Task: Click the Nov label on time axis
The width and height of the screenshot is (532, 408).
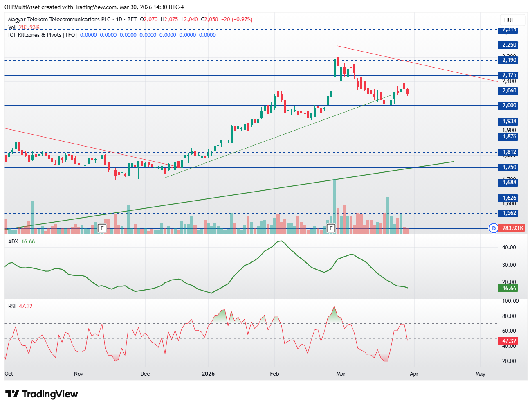Action: click(79, 374)
